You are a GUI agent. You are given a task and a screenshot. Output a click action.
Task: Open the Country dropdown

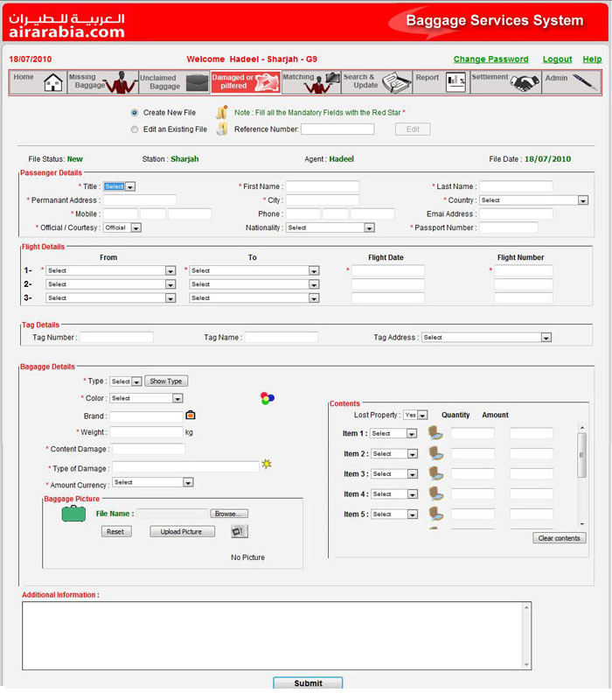pyautogui.click(x=533, y=200)
